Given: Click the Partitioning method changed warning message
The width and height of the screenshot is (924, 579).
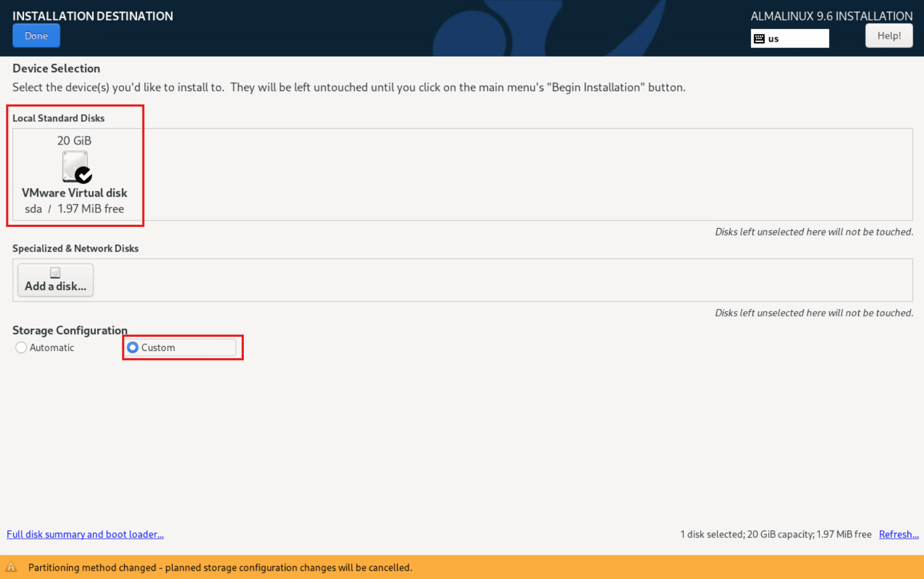Looking at the screenshot, I should click(220, 567).
